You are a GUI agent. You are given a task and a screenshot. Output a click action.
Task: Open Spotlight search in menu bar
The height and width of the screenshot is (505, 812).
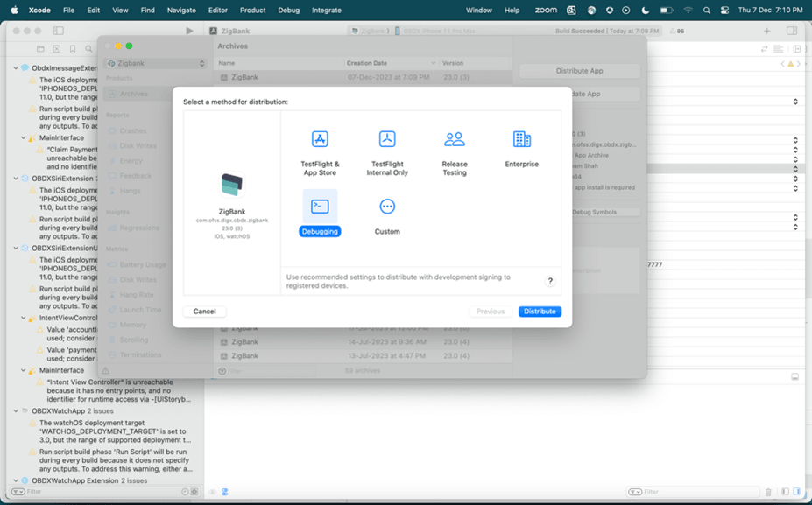tap(707, 10)
